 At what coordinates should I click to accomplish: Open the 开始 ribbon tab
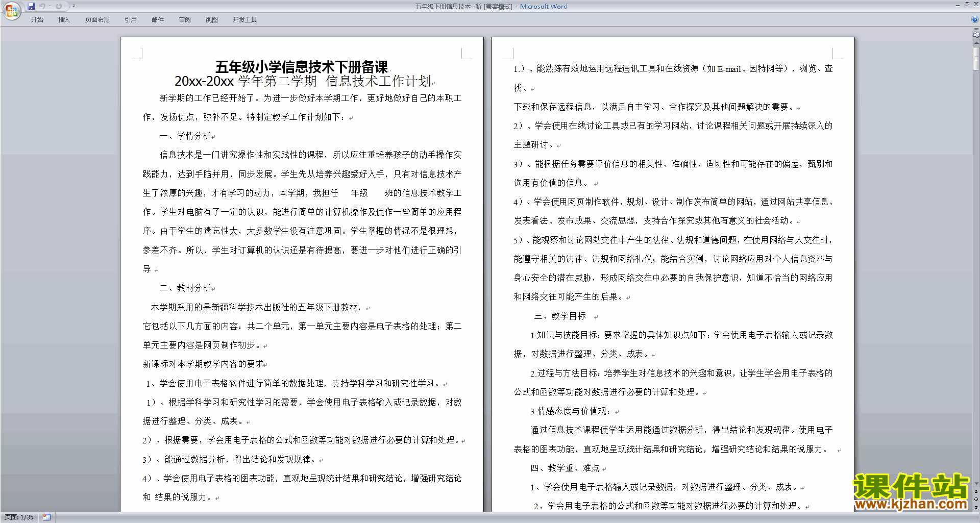37,19
